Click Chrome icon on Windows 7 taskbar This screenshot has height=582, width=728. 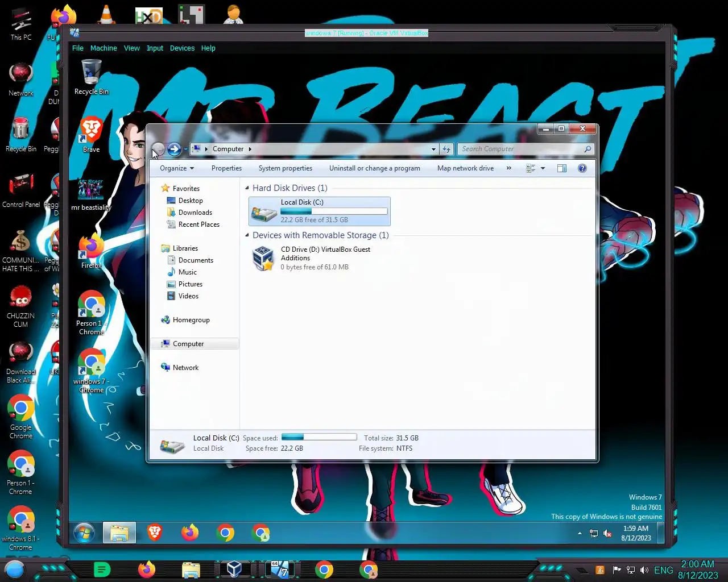coord(225,533)
